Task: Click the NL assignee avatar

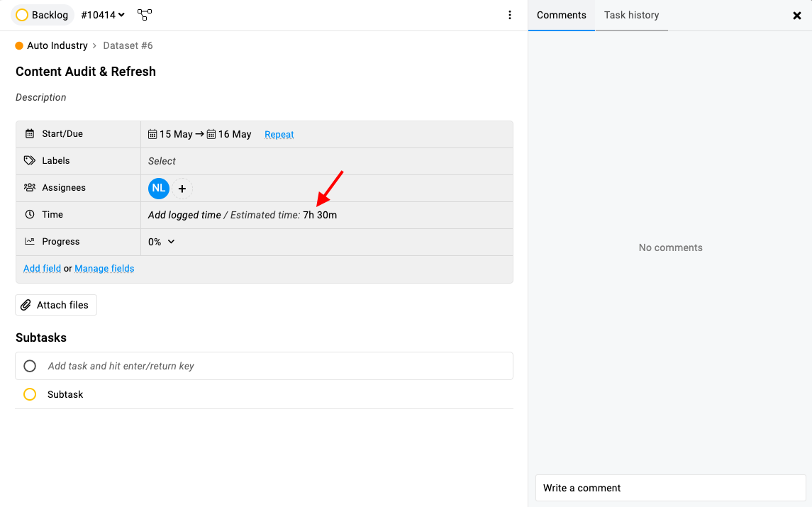Action: [x=158, y=189]
